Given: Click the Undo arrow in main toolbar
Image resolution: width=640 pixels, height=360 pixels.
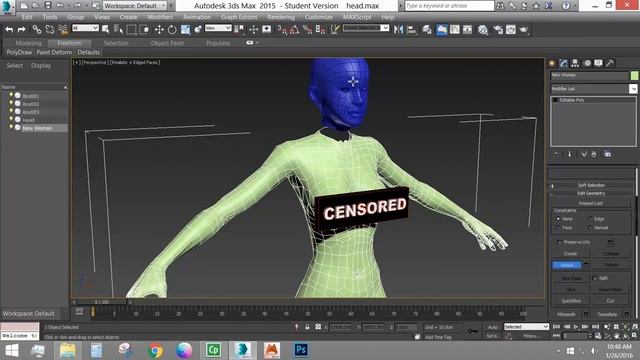Looking at the screenshot, I should click(x=9, y=29).
